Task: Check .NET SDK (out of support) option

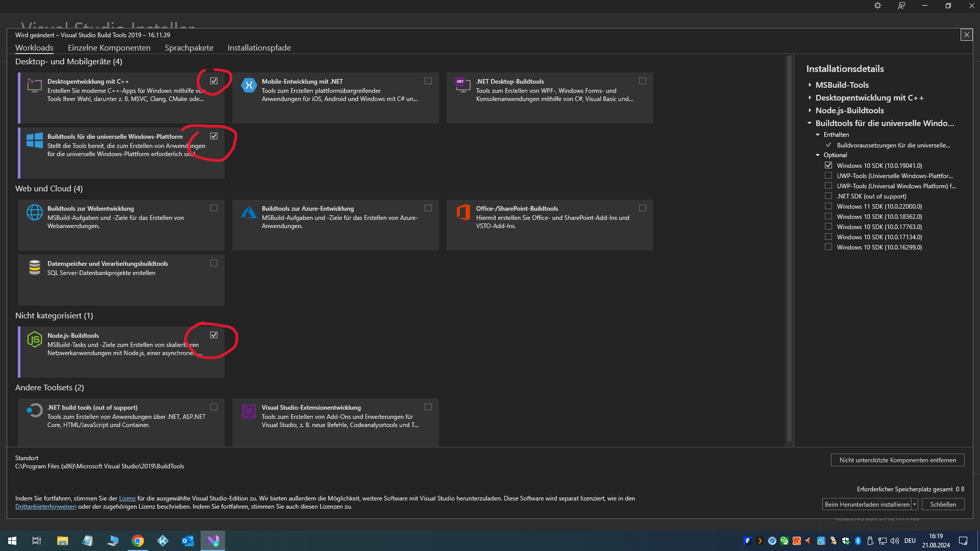Action: point(828,196)
